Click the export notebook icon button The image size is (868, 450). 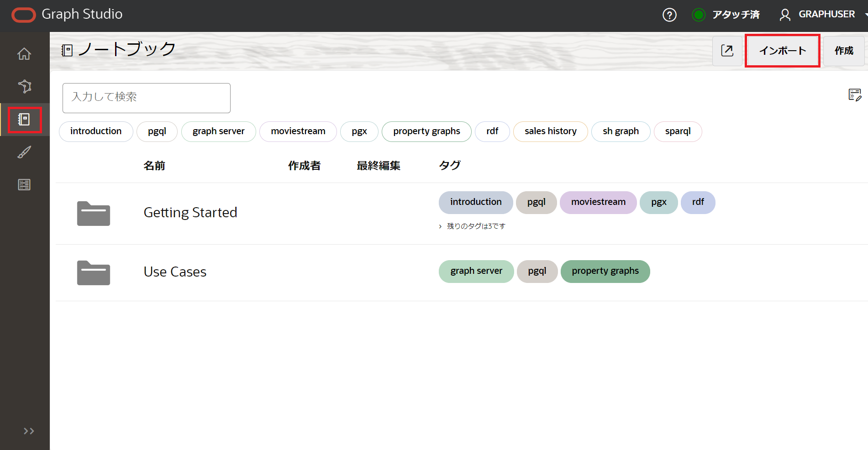pos(727,51)
